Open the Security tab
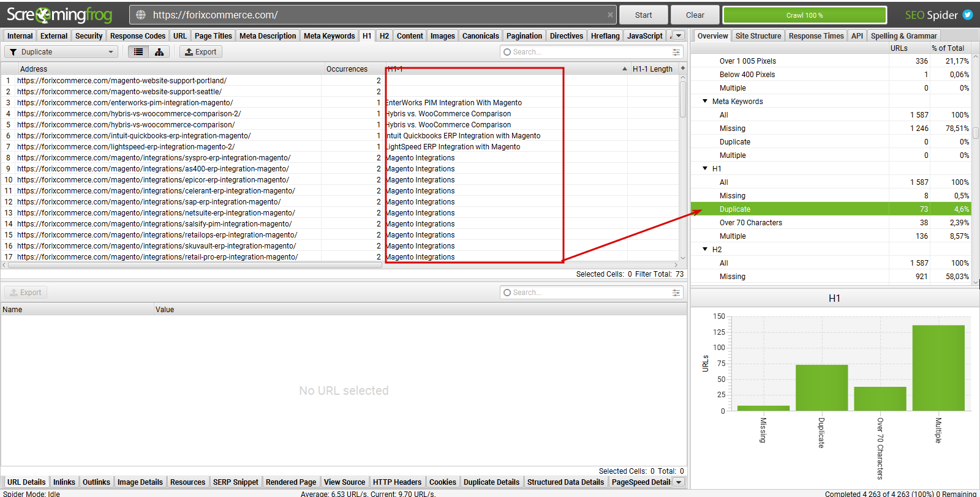Screen dimensions: 980x497 (x=89, y=35)
